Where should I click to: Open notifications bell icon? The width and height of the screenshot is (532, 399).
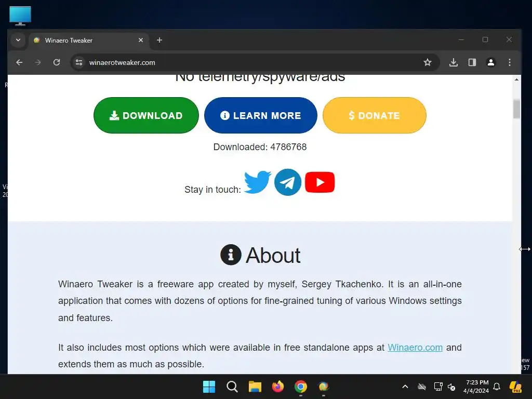(x=497, y=387)
